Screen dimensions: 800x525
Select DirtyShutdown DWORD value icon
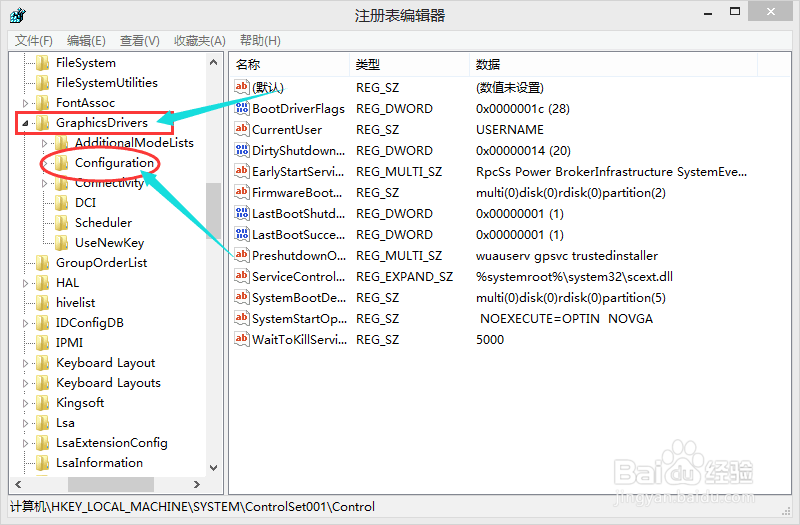[x=242, y=150]
